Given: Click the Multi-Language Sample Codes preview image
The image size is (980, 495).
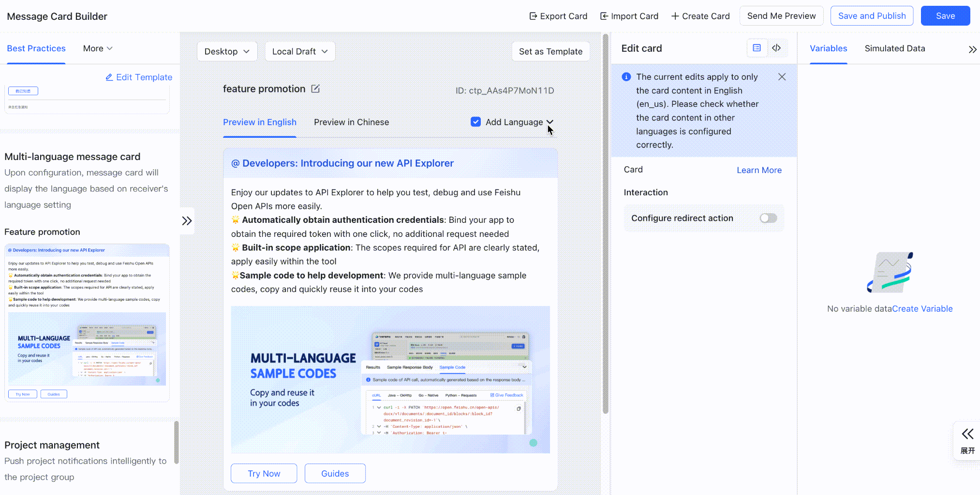Looking at the screenshot, I should coord(390,379).
